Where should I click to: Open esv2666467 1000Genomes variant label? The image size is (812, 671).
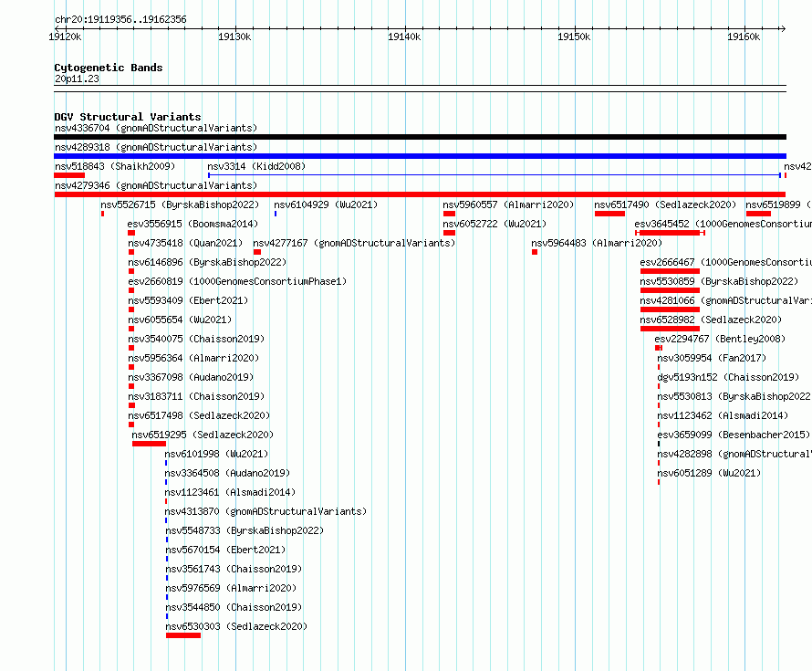pos(725,262)
